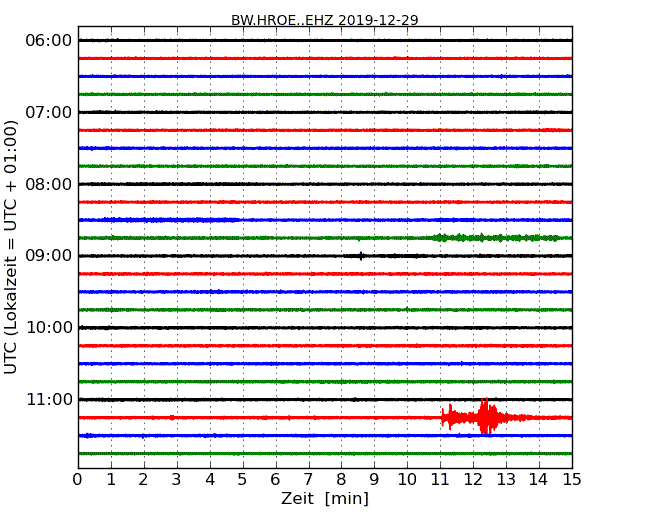Image resolution: width=650 pixels, height=520 pixels.
Task: Click the x-axis tick label 3
Action: [x=177, y=479]
